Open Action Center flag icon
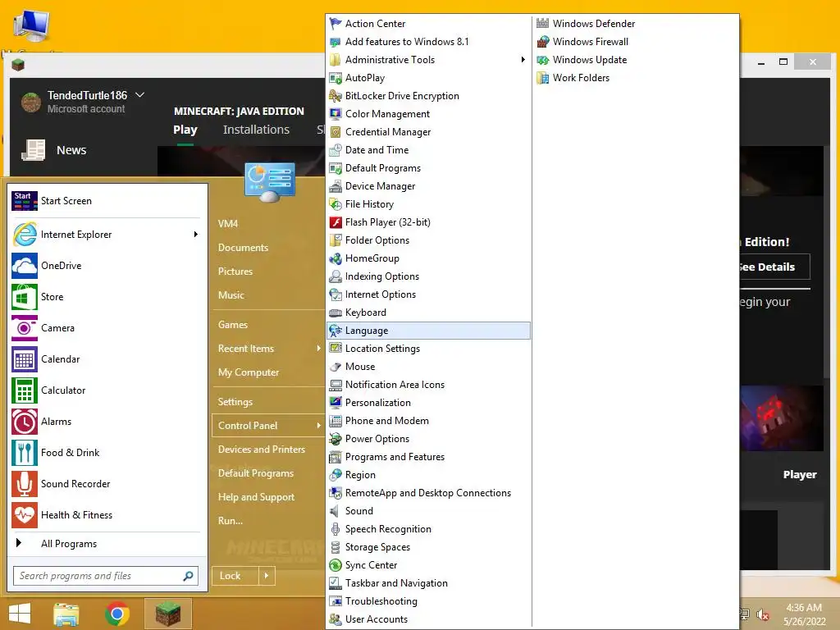Viewport: 840px width, 630px height. pos(336,24)
